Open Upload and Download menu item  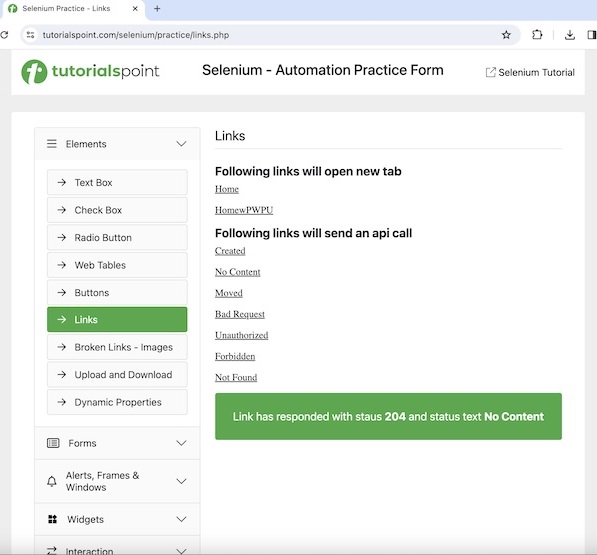point(117,375)
